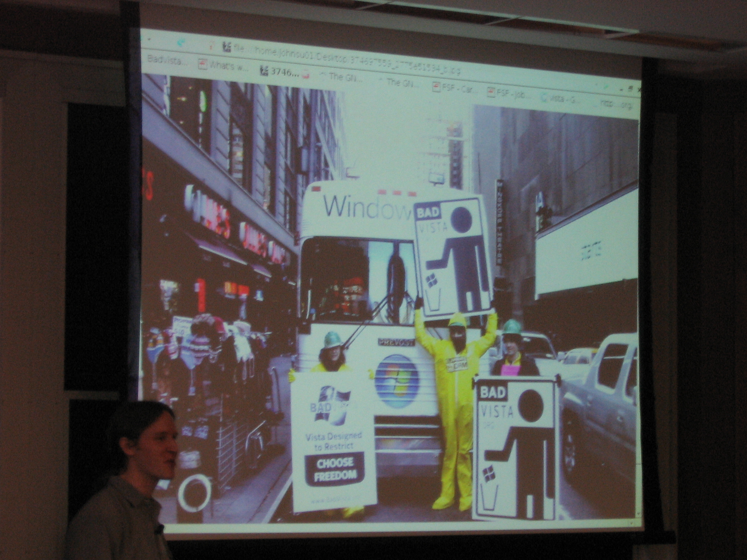This screenshot has height=560, width=747.
Task: Click the page favicon beside the file URL
Action: tap(227, 47)
